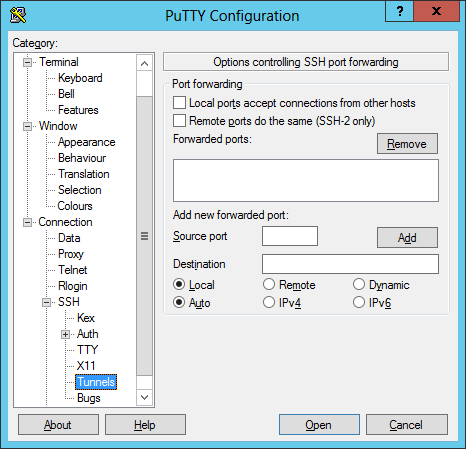Image resolution: width=466 pixels, height=449 pixels.
Task: Open the Auth category
Action: tap(88, 334)
